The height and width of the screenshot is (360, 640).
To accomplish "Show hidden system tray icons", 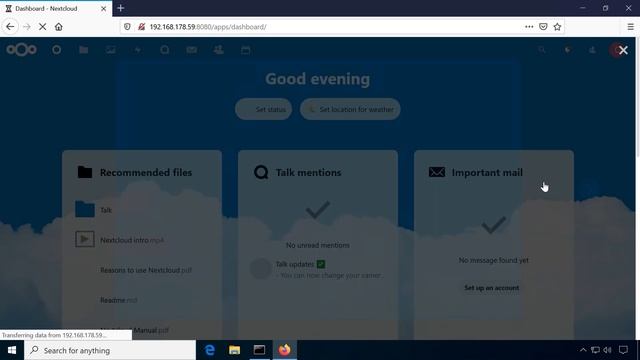I will tap(583, 350).
